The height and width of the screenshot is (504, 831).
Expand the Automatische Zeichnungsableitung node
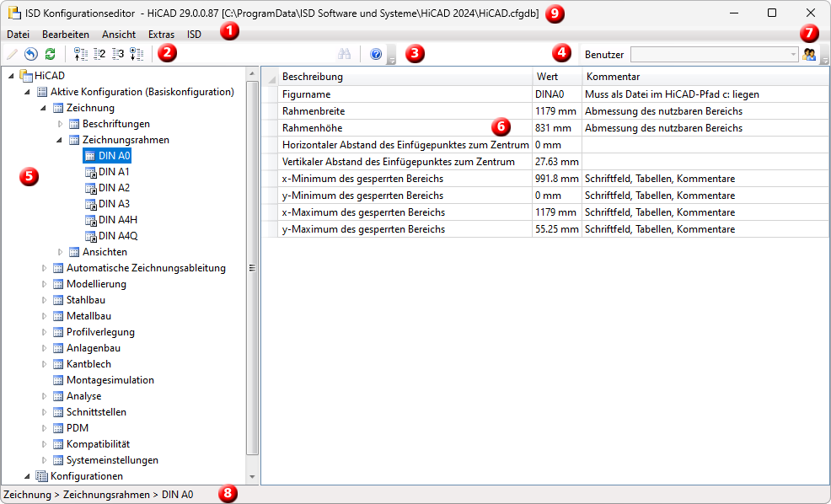44,268
